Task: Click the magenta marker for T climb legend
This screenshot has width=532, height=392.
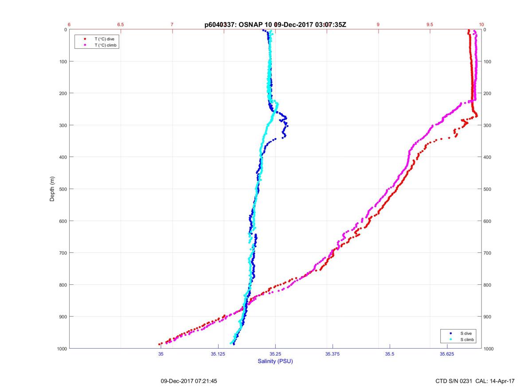Action: (85, 45)
